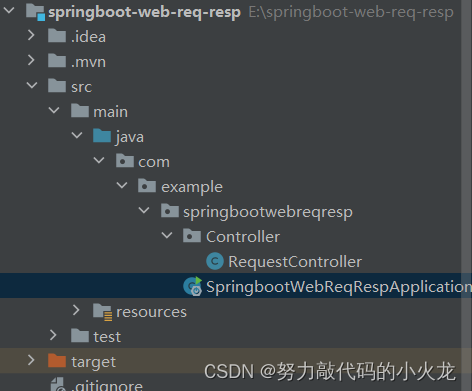Collapse the src folder node

pos(32,85)
